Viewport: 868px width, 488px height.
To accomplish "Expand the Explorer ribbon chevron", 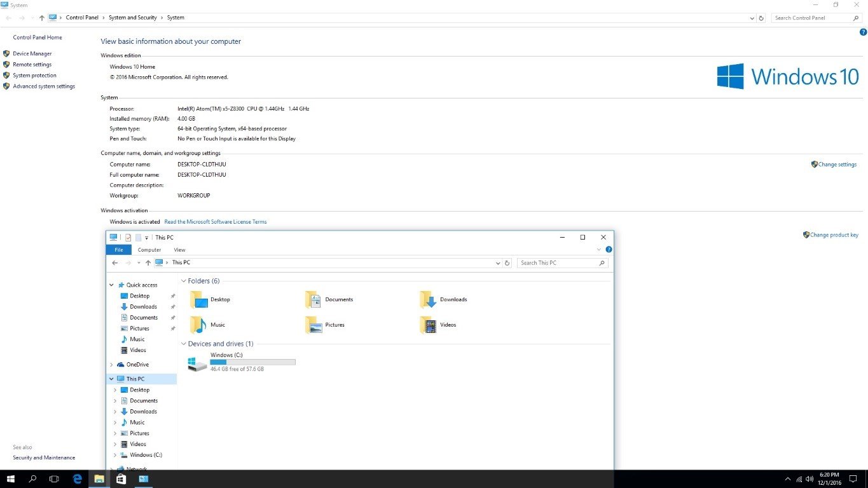I will tap(599, 250).
